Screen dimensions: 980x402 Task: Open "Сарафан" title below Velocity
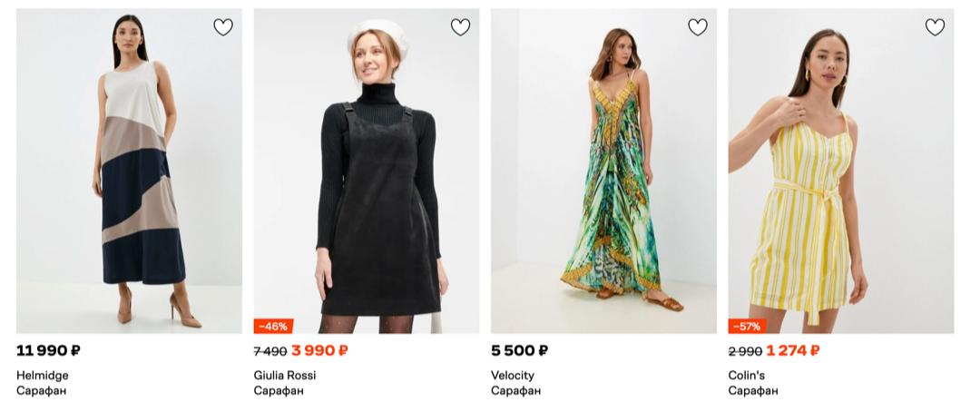point(515,390)
